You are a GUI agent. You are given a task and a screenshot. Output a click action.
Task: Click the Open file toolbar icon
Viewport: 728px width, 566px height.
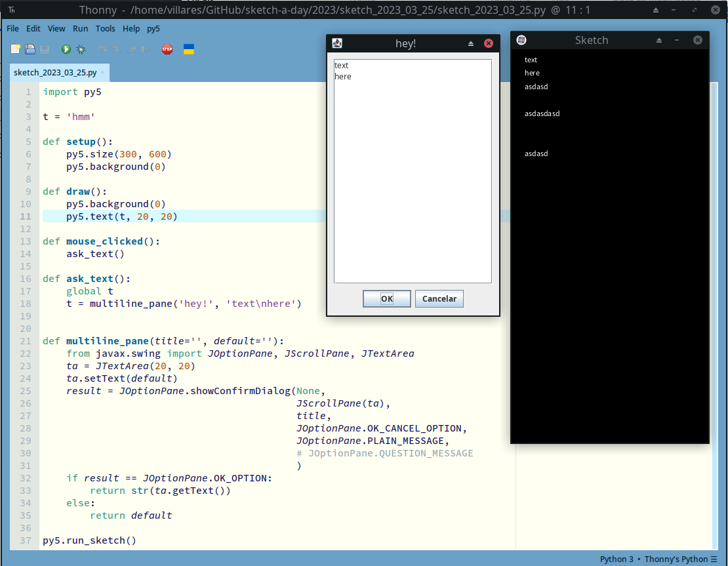click(30, 49)
